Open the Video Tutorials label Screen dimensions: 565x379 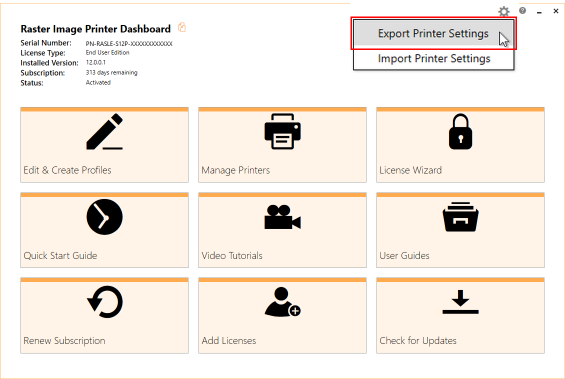[232, 255]
